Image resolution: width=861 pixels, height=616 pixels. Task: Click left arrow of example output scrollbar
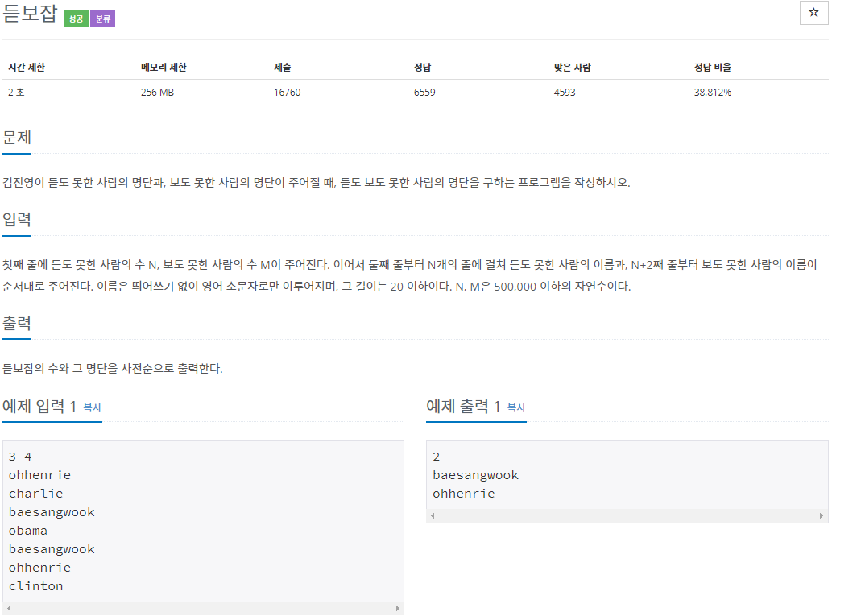click(433, 515)
